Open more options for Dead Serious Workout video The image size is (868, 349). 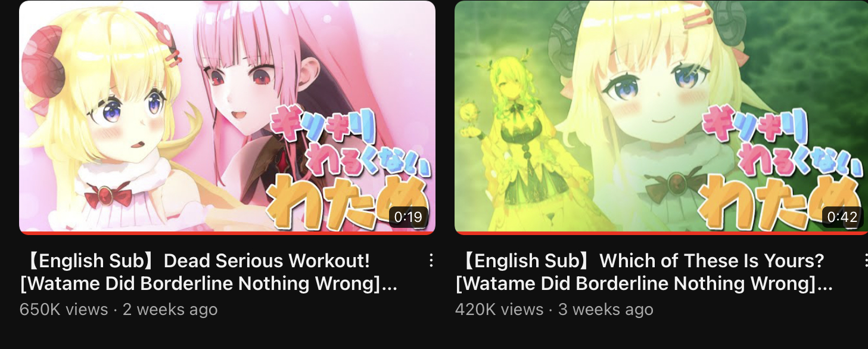(431, 261)
